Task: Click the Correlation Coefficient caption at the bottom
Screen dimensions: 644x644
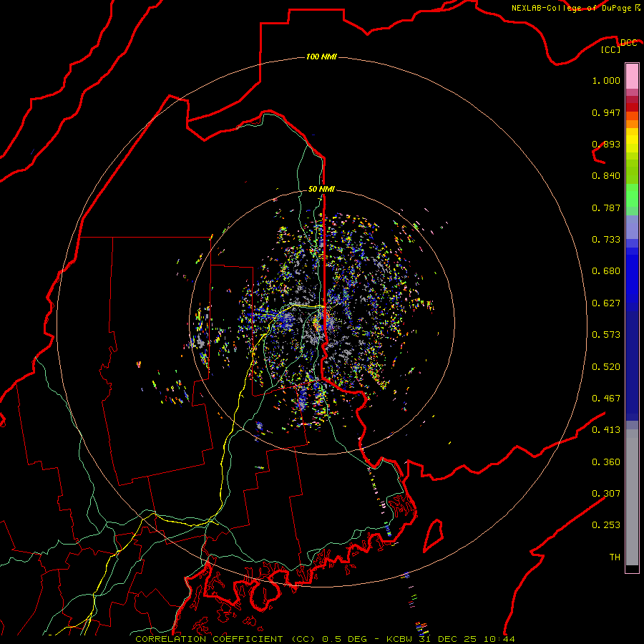Action: click(x=326, y=639)
